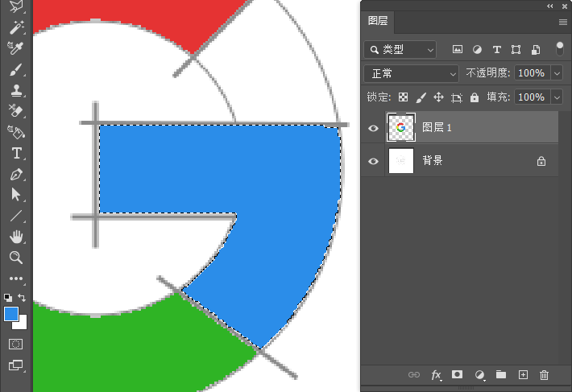The height and width of the screenshot is (392, 572).
Task: Click the 不透明度 100% value field
Action: pos(533,73)
